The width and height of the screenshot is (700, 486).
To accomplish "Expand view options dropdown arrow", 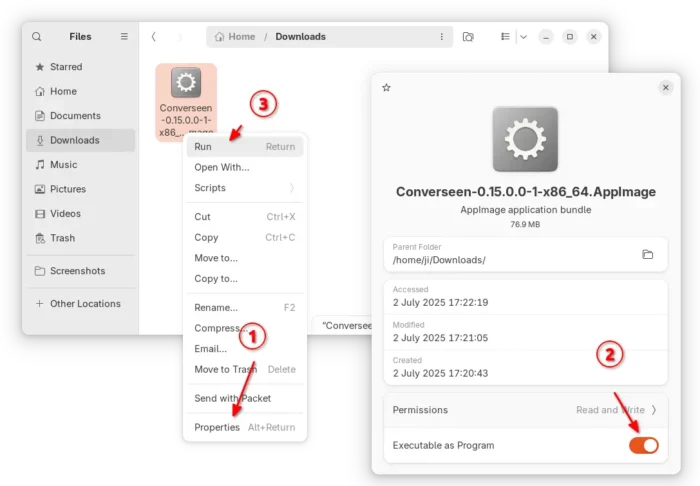I will click(x=523, y=37).
